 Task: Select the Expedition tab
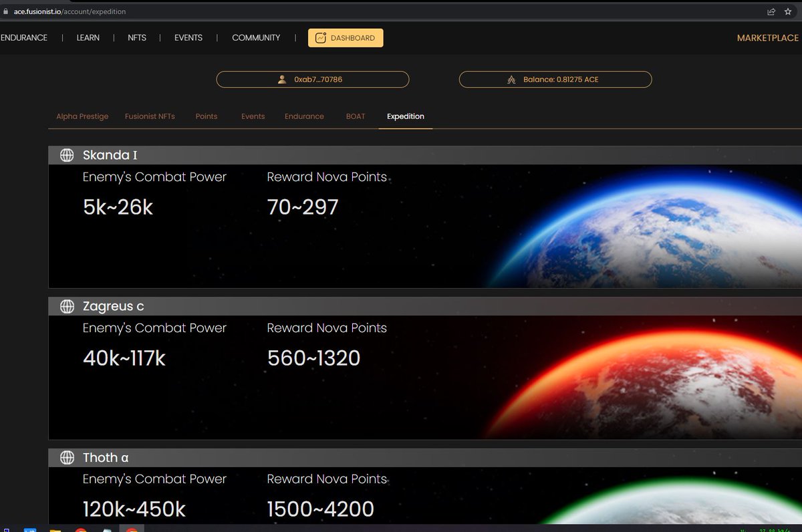(x=406, y=116)
